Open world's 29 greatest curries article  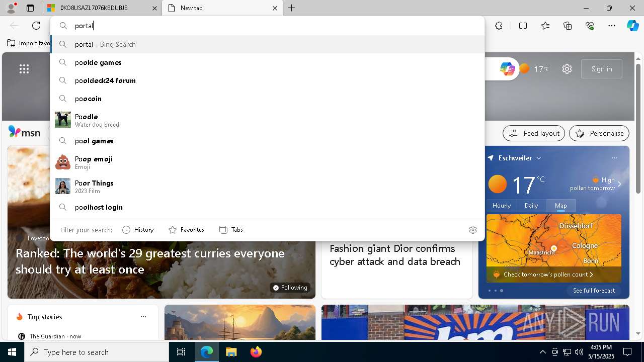click(x=150, y=261)
